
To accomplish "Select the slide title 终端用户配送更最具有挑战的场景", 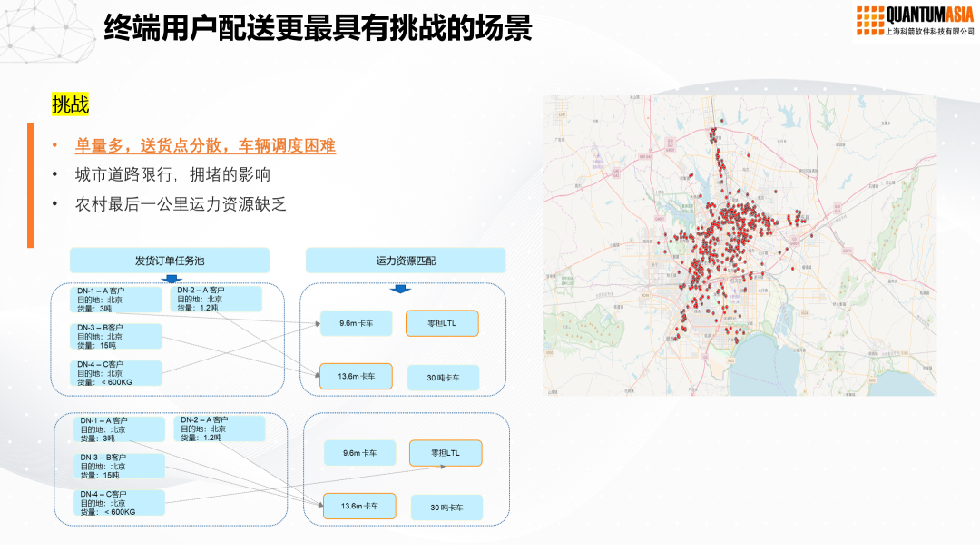I will click(318, 27).
